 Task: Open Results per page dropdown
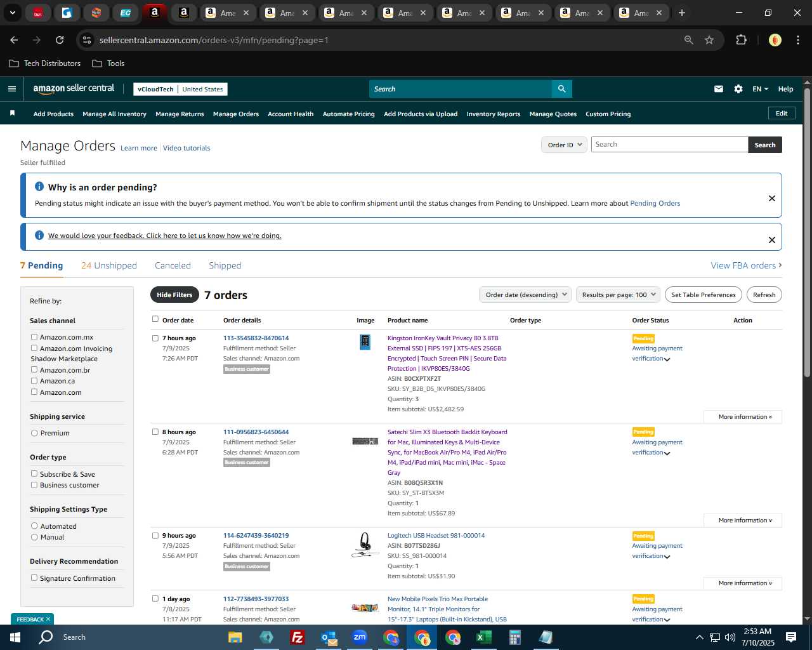(619, 295)
